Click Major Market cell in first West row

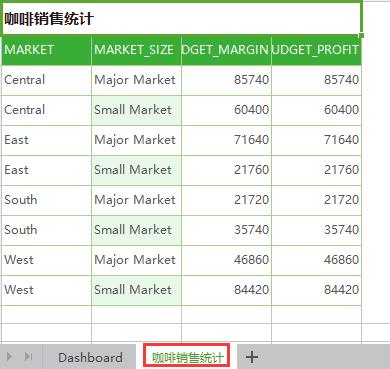[137, 260]
